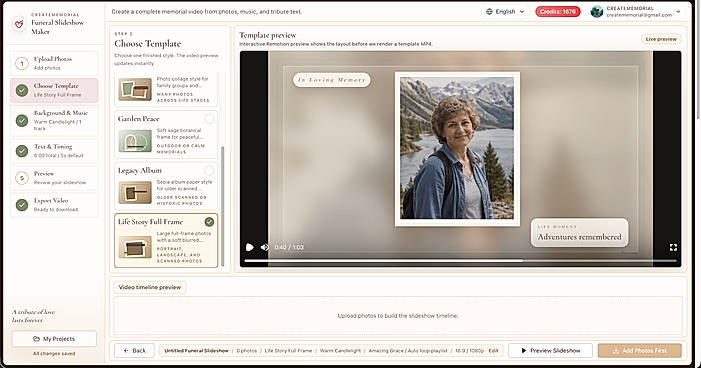Image resolution: width=701 pixels, height=368 pixels.
Task: Open the Text & Timing step
Action: coord(54,151)
